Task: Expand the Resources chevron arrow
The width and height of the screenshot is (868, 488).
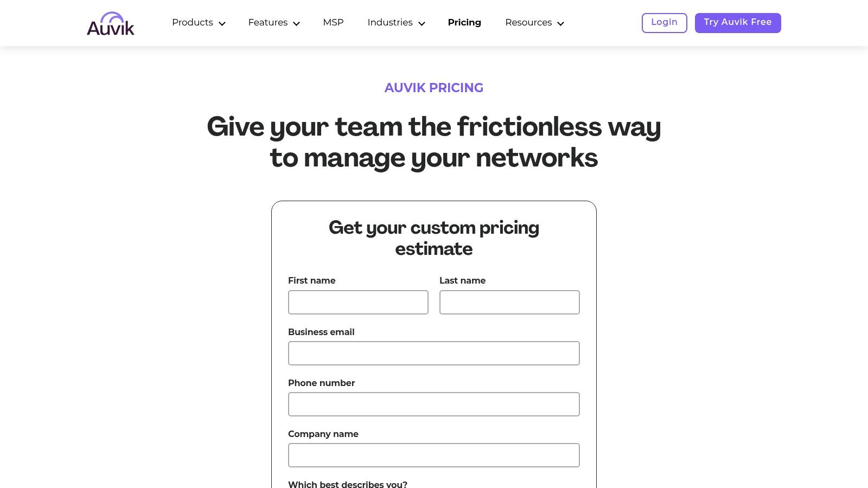Action: pos(560,23)
